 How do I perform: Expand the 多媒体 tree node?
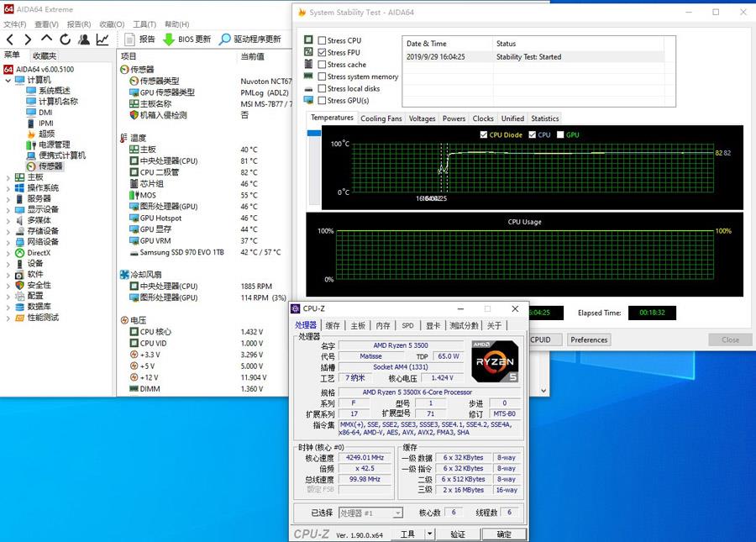(8, 220)
